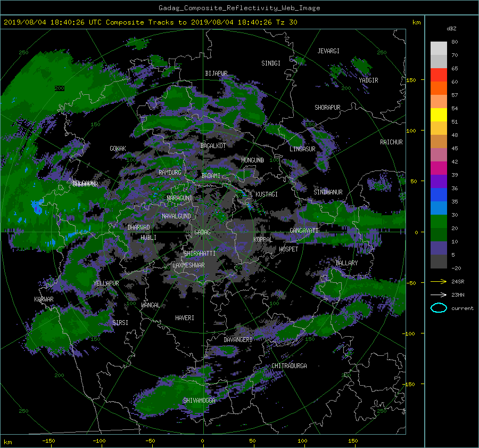Click the BADAMI city label
This screenshot has width=479, height=448.
[211, 176]
